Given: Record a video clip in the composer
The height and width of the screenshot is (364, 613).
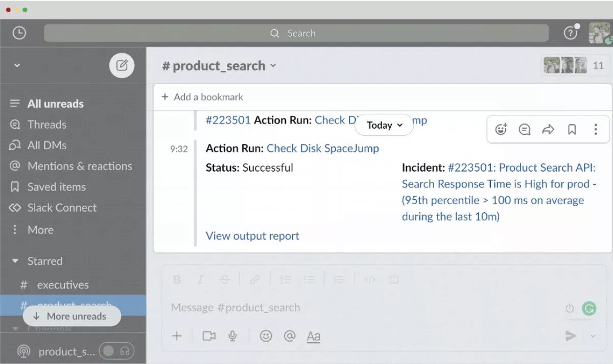Looking at the screenshot, I should pos(208,336).
